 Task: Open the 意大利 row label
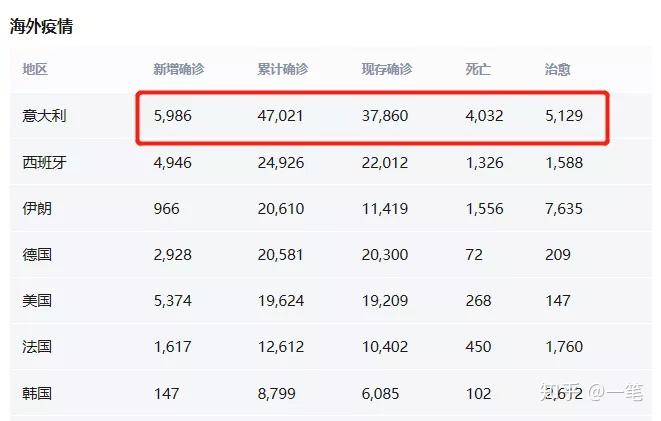44,116
